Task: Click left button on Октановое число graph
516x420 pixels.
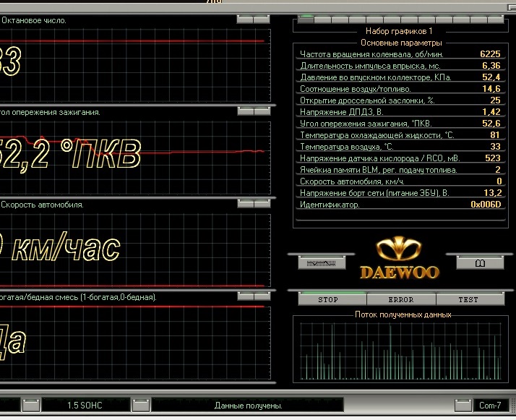Action: coord(245,20)
